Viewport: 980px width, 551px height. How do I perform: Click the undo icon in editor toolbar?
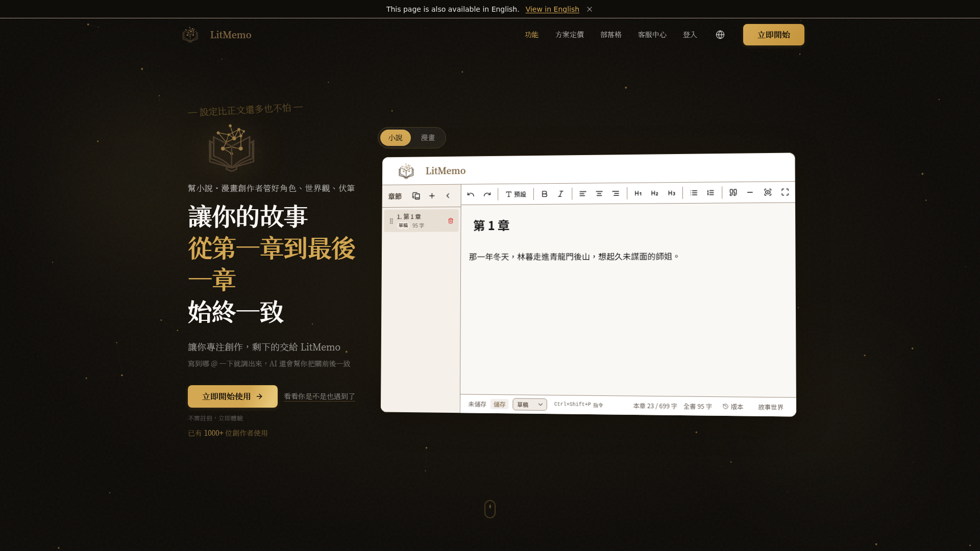pos(471,194)
